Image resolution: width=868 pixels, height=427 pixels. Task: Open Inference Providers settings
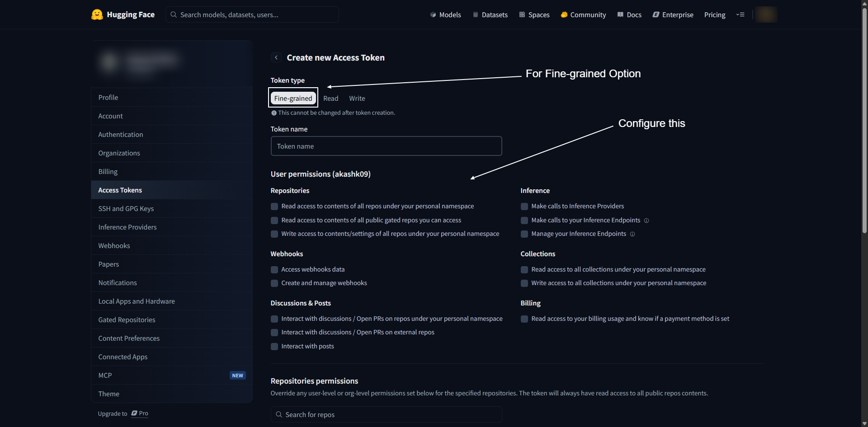click(172, 227)
